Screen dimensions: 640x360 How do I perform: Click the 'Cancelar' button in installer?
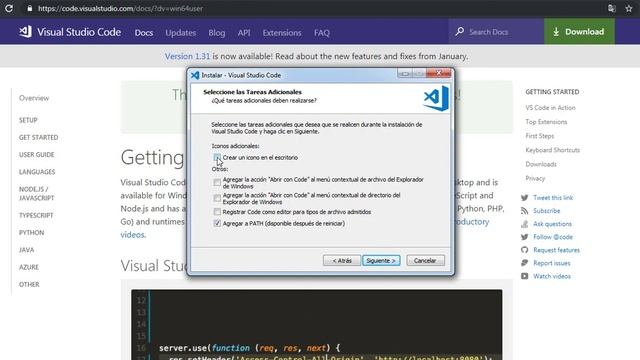[425, 260]
